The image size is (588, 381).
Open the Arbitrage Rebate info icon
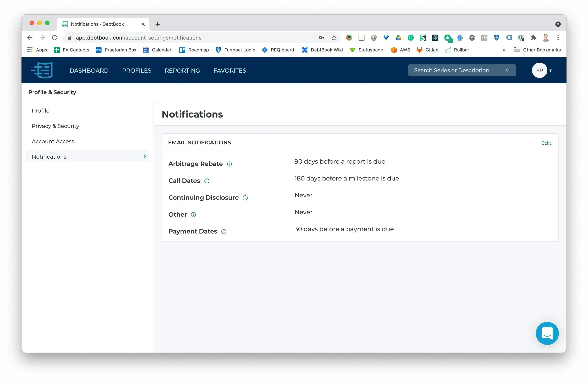[x=230, y=164]
